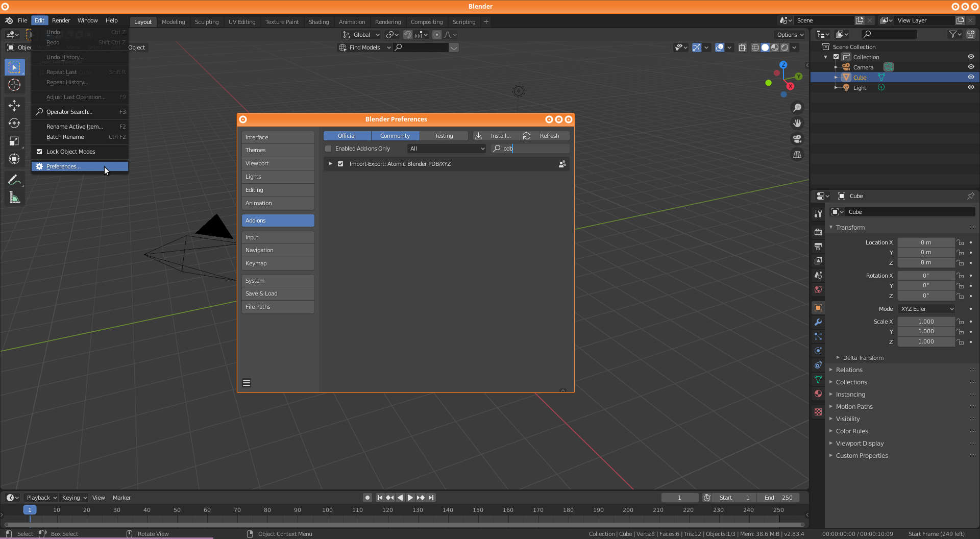Activate the Select Box tool
Screen dimensions: 980x539
(x=14, y=67)
